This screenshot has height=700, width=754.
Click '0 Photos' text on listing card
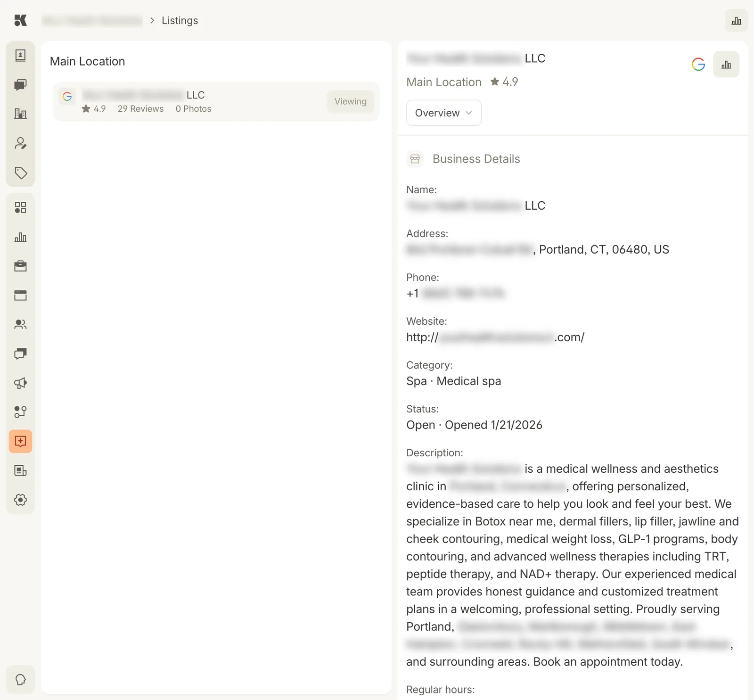click(193, 109)
